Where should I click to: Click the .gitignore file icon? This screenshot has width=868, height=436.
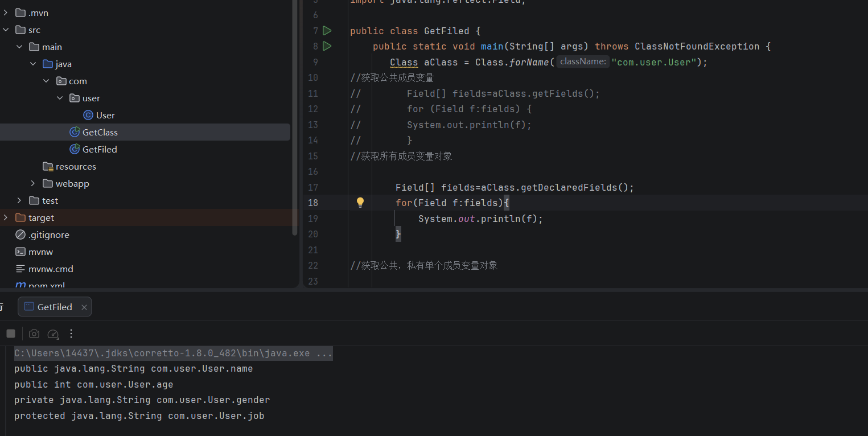click(x=20, y=235)
